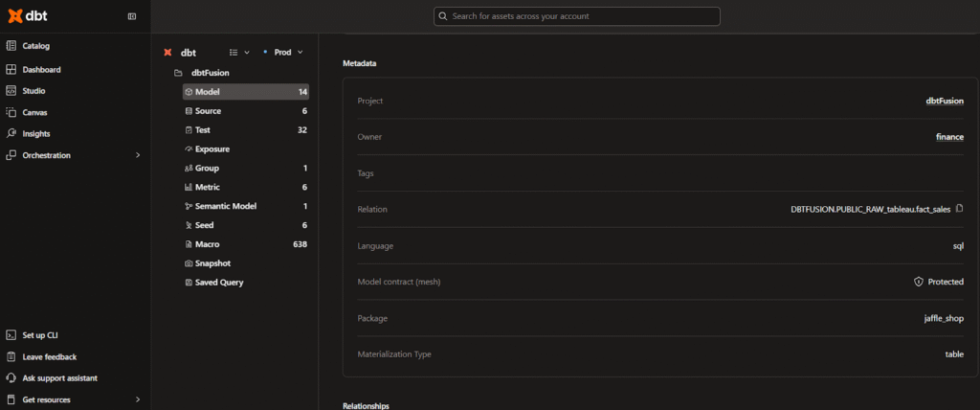Click the Set up CLI button
Viewport: 980px width, 410px height.
click(40, 335)
